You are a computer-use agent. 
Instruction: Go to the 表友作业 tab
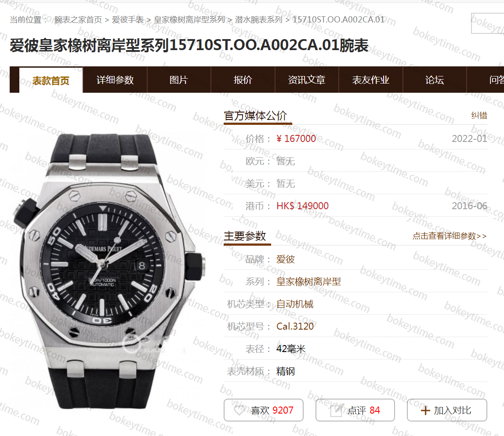(370, 80)
